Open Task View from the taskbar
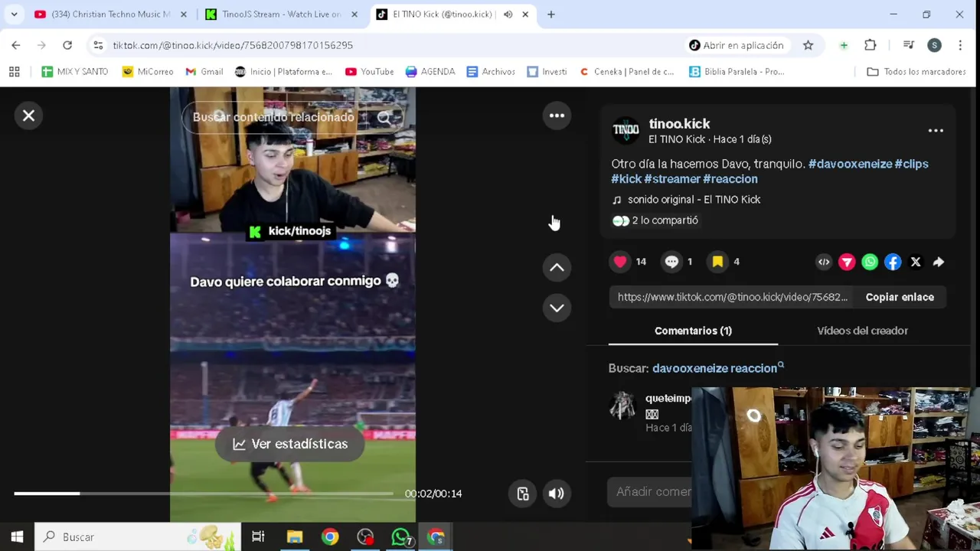This screenshot has height=551, width=980. pyautogui.click(x=258, y=537)
